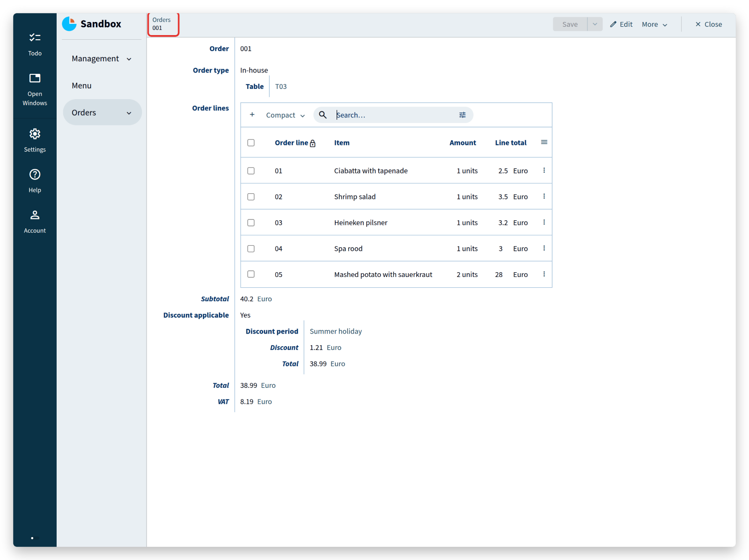This screenshot has height=560, width=749.
Task: Close the order window
Action: point(709,24)
